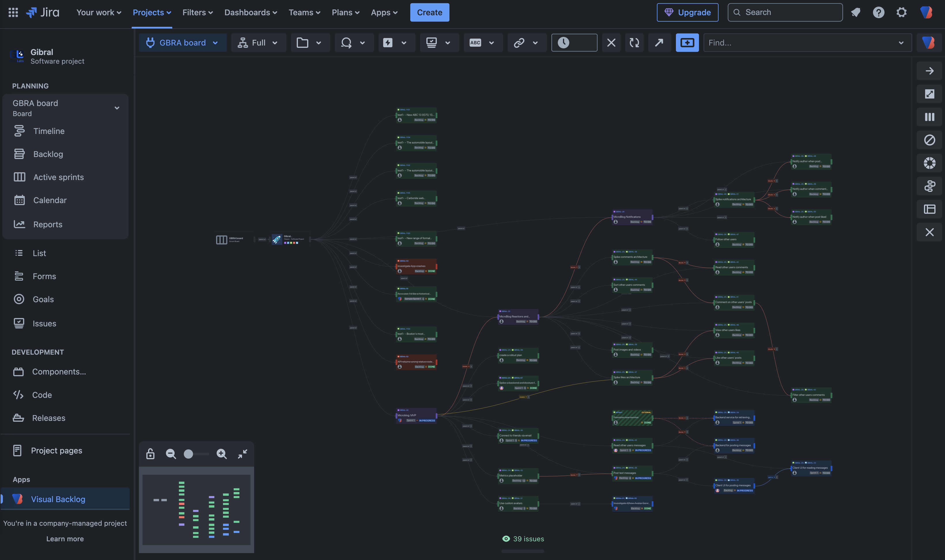Toggle the eye icon beside 39 issues
Image resolution: width=945 pixels, height=560 pixels.
[506, 539]
